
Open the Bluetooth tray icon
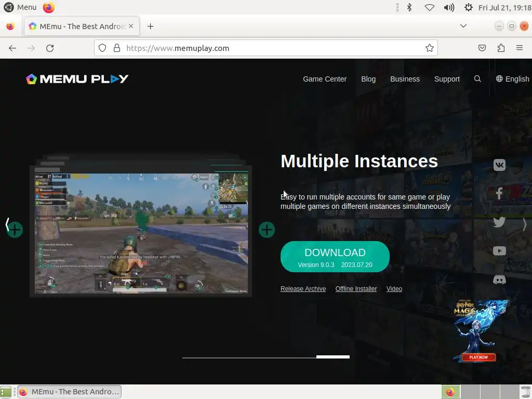[x=409, y=7]
